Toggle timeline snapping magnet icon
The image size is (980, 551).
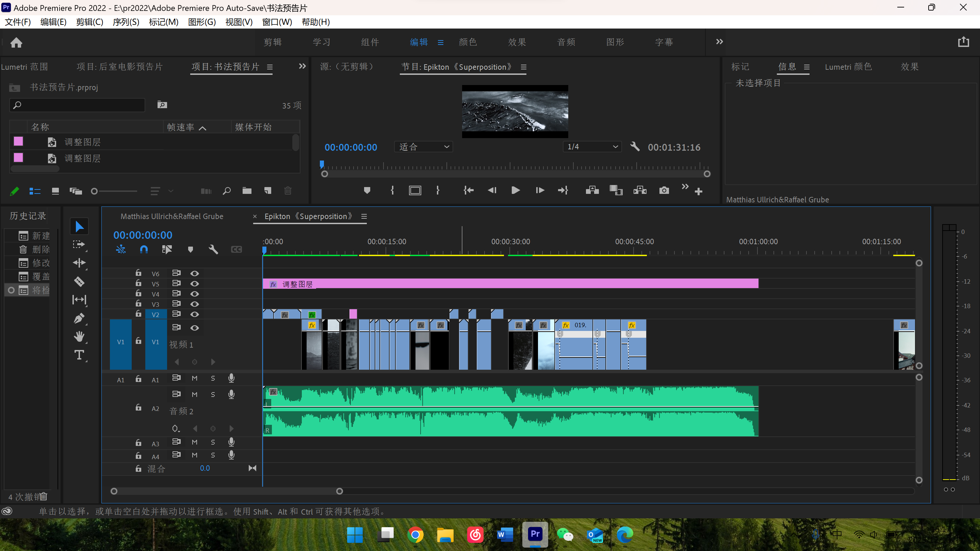pyautogui.click(x=144, y=249)
